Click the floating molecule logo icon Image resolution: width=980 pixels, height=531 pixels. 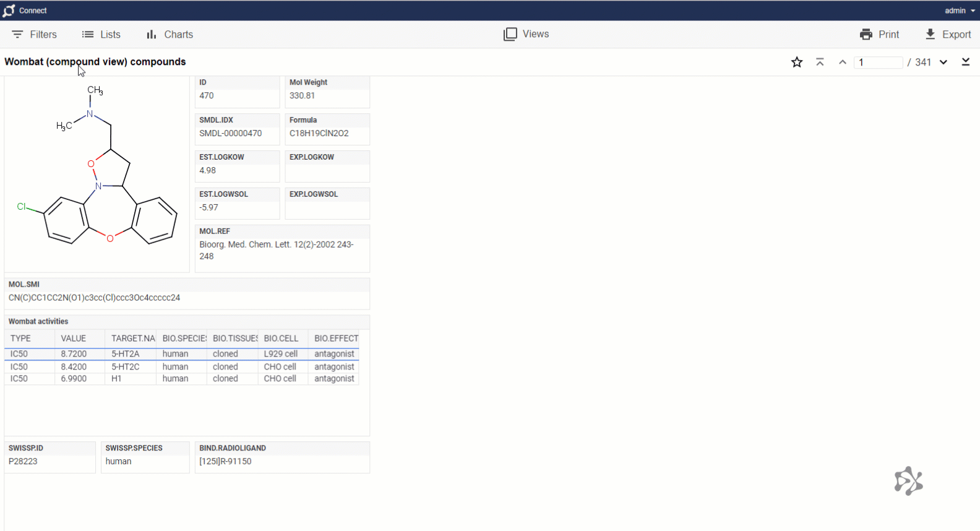click(908, 481)
